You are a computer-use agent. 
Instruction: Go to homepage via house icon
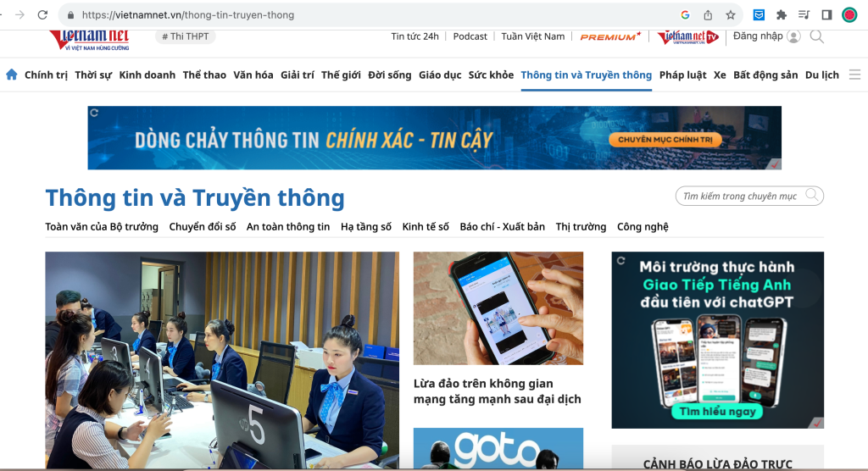coord(12,75)
